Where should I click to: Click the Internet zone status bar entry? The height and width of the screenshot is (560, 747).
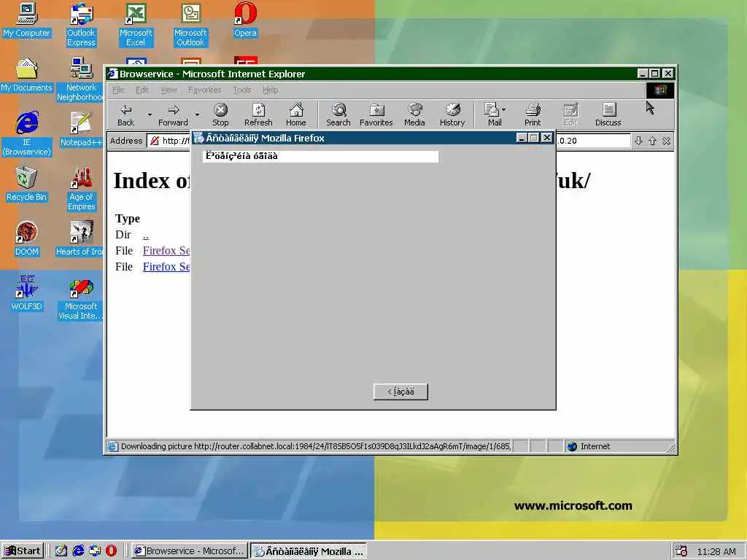tap(614, 446)
